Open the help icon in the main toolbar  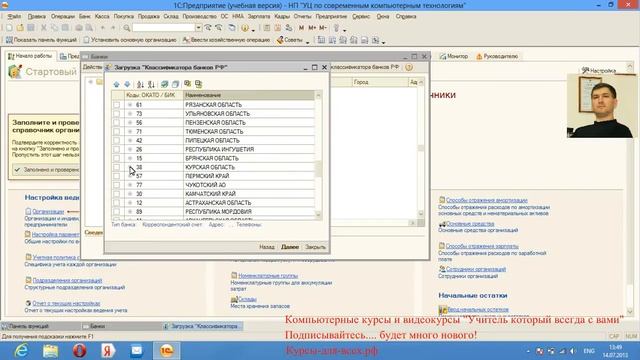245,28
